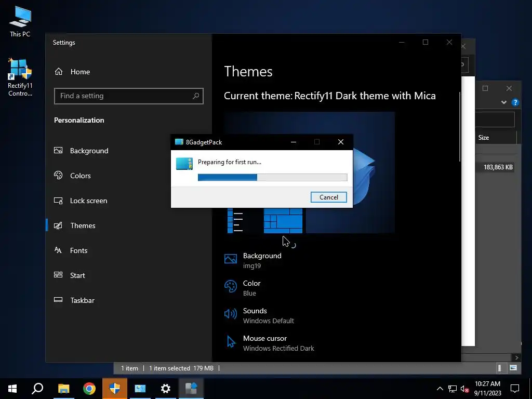Click the network tray icon
Viewport: 532px width, 399px height.
(453, 389)
